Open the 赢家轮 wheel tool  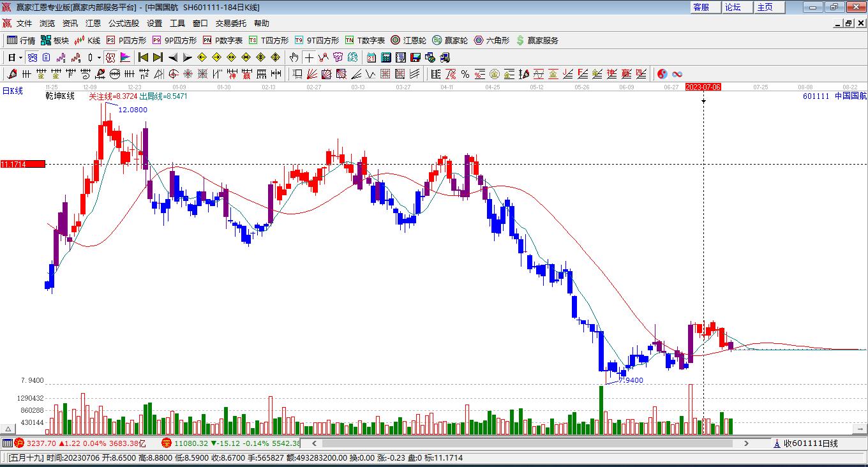(x=450, y=40)
